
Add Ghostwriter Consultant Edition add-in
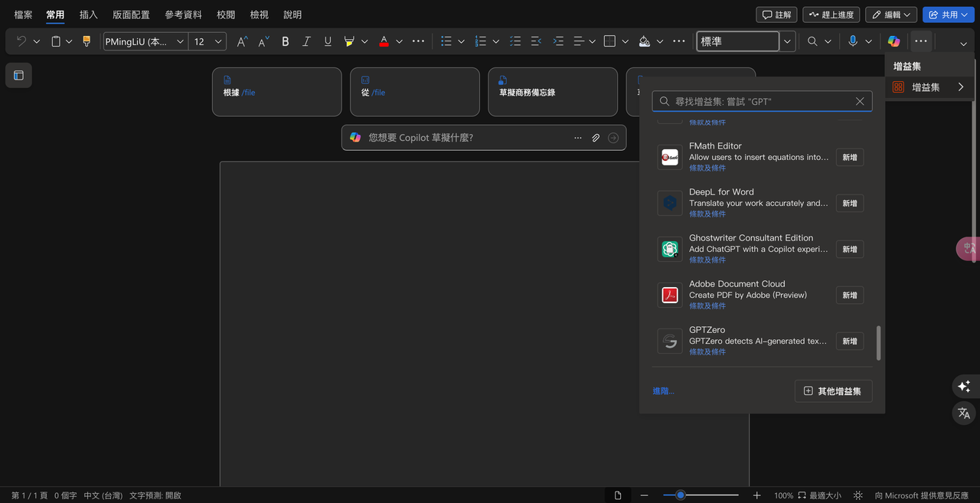click(x=850, y=250)
